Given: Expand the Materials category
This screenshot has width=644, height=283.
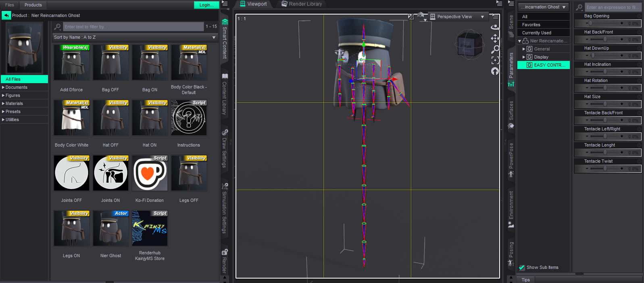Looking at the screenshot, I should (3, 103).
